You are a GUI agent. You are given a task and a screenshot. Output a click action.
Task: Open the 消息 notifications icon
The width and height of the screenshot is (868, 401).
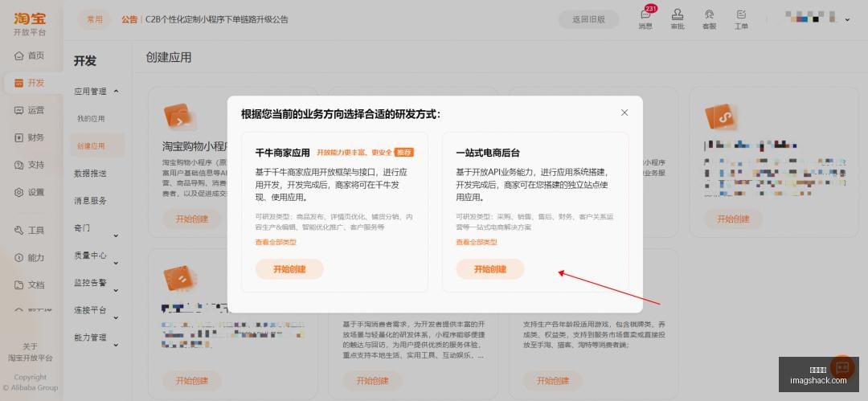pyautogui.click(x=645, y=19)
